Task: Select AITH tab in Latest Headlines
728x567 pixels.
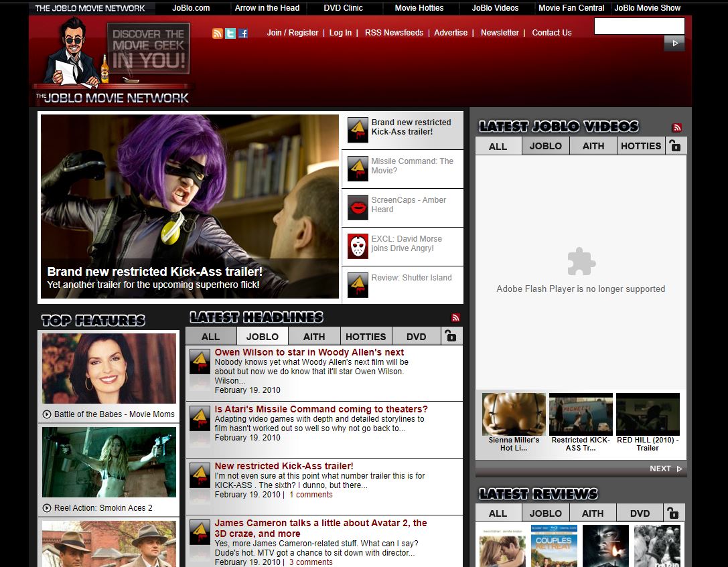Action: [x=314, y=337]
